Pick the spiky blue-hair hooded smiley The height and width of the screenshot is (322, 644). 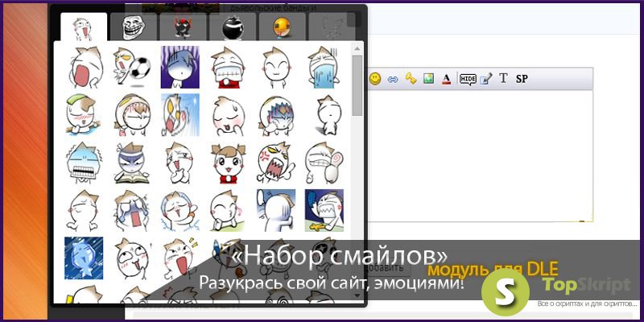point(276,115)
